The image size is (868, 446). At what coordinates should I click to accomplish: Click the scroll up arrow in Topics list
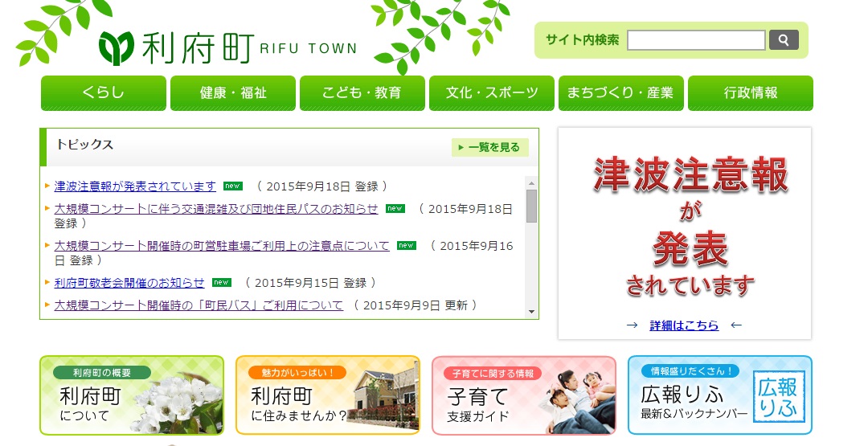coord(531,182)
